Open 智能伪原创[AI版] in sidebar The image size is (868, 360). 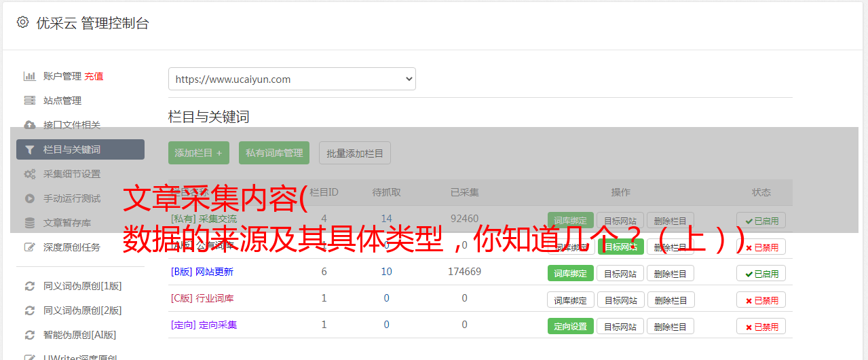(x=80, y=335)
